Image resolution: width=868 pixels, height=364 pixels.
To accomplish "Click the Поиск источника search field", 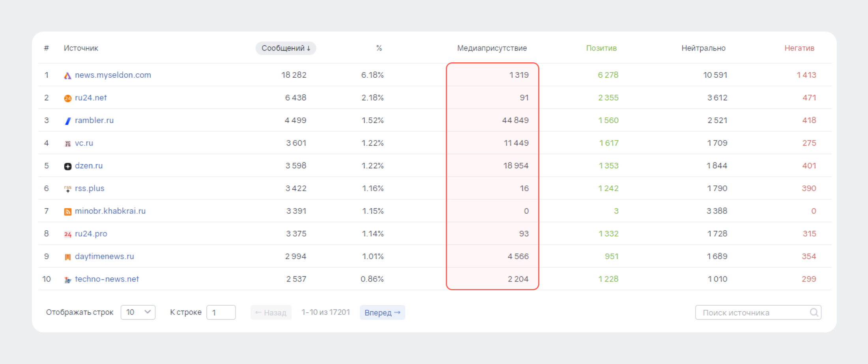I will click(x=758, y=312).
